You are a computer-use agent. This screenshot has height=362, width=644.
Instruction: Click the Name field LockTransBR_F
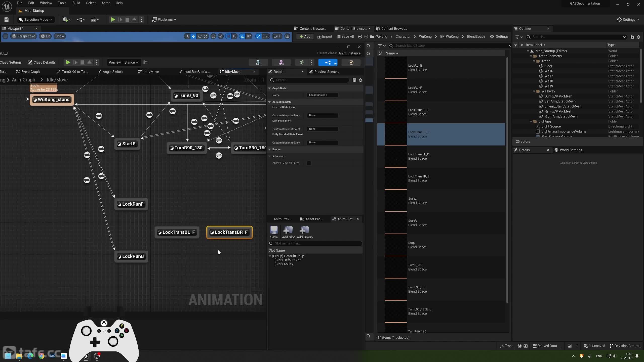323,95
